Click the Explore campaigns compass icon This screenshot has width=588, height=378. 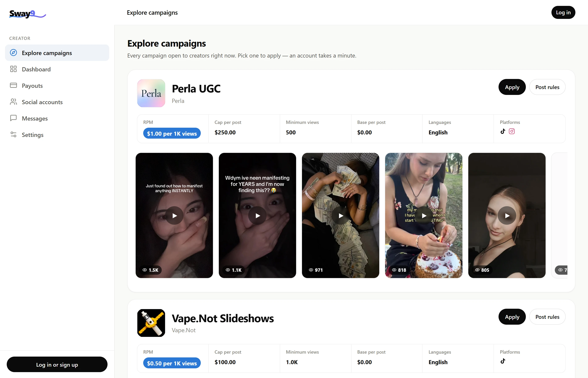[x=13, y=53]
